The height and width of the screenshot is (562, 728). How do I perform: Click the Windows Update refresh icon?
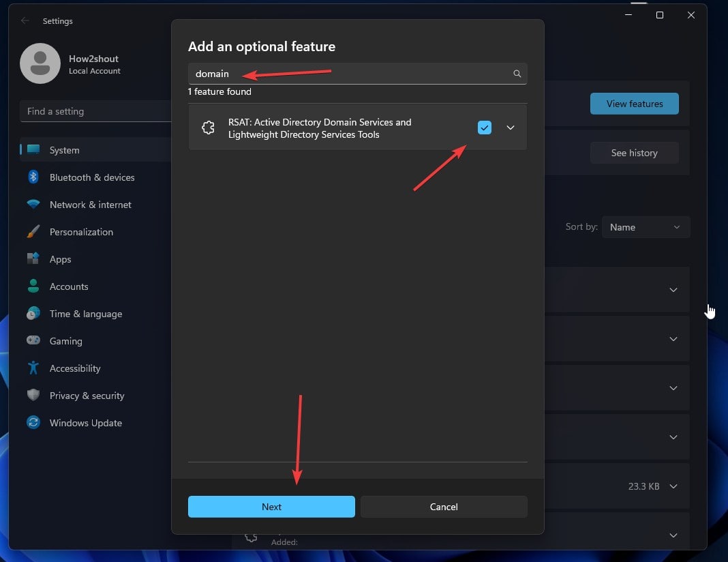(x=33, y=422)
